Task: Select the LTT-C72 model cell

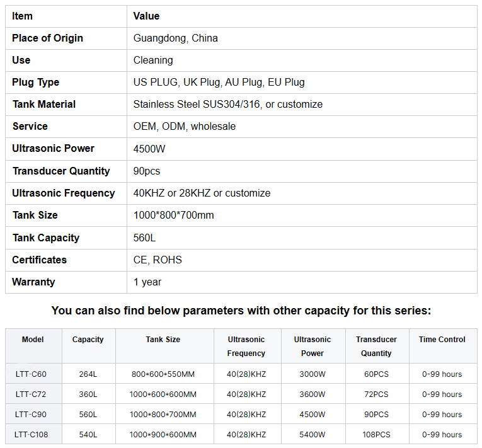Action: 31,394
